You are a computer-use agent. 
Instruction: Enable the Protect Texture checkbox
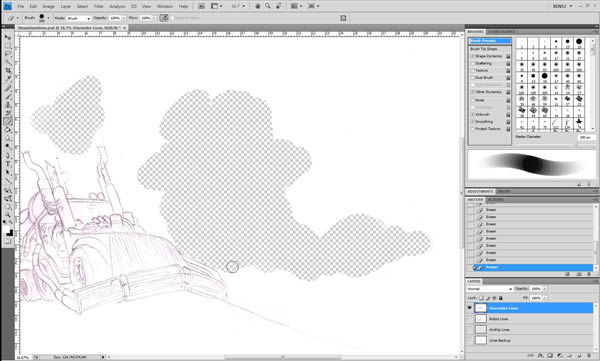[473, 129]
